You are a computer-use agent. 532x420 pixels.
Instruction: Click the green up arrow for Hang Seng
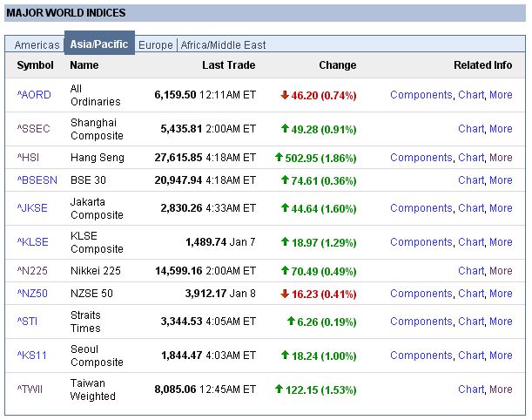(x=279, y=157)
